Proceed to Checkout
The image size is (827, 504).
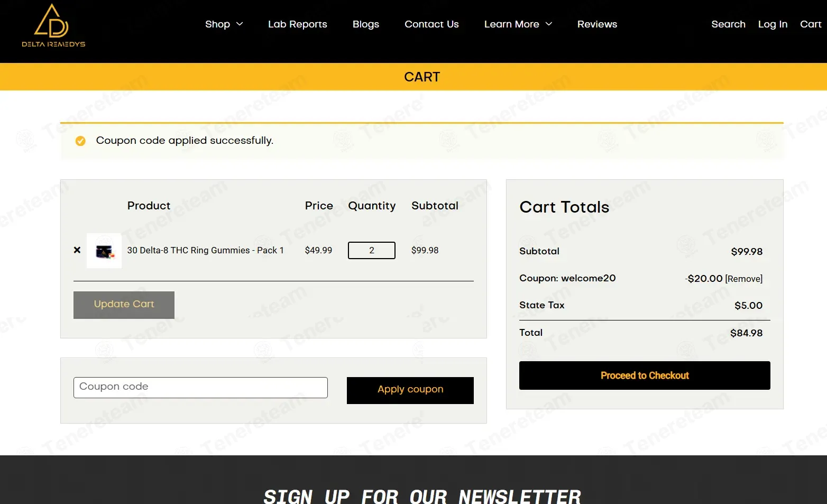click(x=645, y=375)
